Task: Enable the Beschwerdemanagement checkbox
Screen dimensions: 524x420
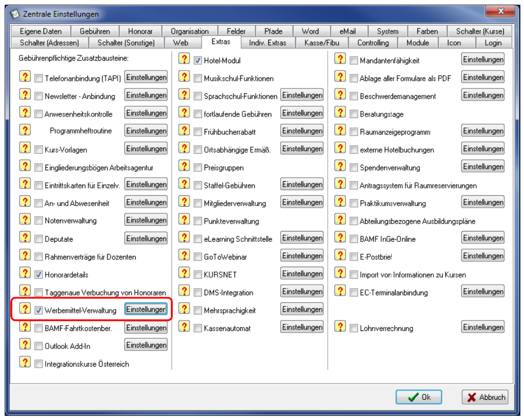Action: (354, 96)
